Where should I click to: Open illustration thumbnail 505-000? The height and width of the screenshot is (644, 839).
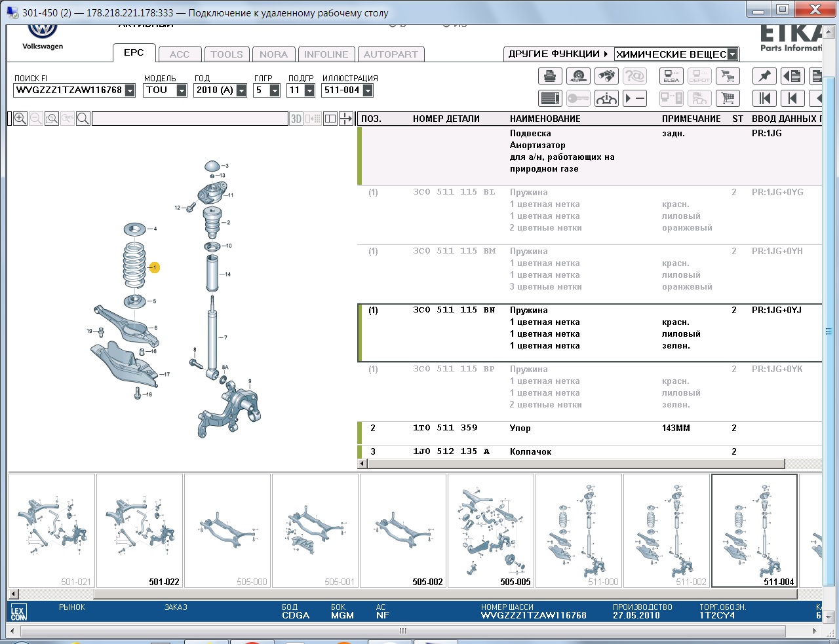(x=227, y=531)
